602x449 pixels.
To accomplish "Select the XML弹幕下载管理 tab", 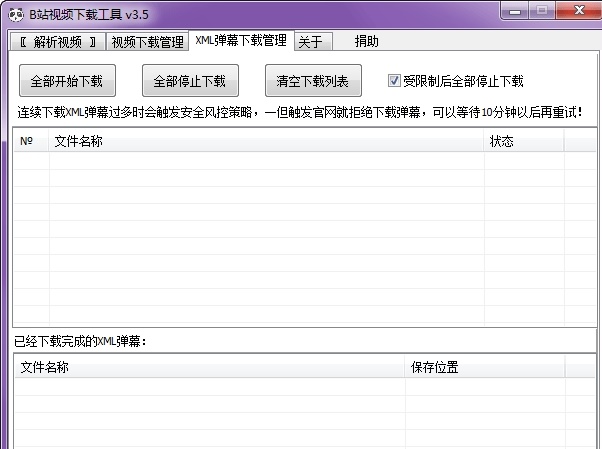I will pyautogui.click(x=241, y=40).
